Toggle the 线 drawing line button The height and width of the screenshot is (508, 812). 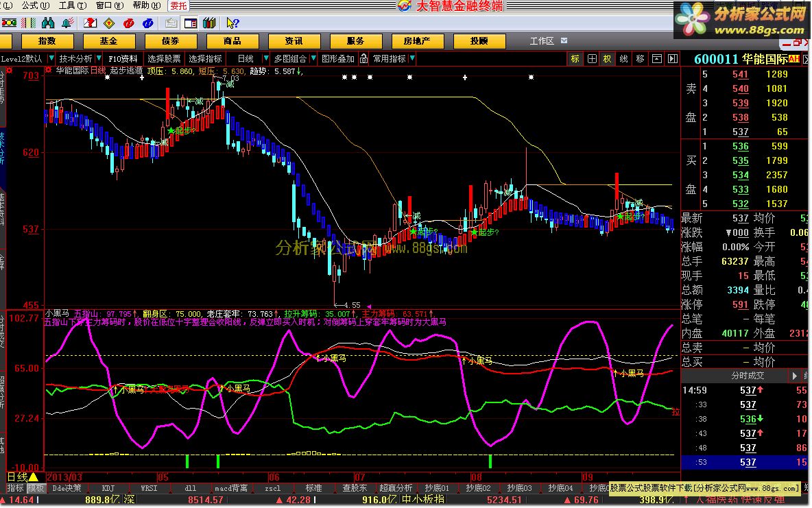pyautogui.click(x=623, y=58)
